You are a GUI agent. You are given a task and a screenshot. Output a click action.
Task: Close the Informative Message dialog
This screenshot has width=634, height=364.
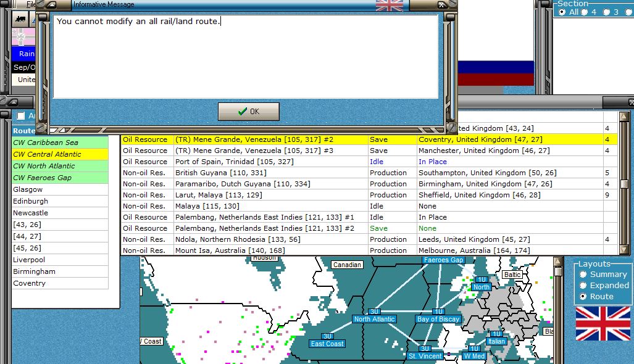(x=441, y=5)
